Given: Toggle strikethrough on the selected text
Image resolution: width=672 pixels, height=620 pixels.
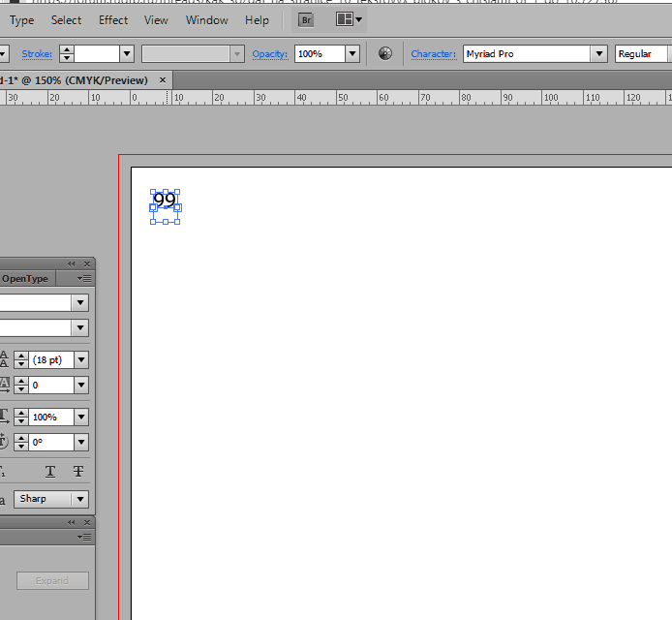Looking at the screenshot, I should click(x=78, y=472).
